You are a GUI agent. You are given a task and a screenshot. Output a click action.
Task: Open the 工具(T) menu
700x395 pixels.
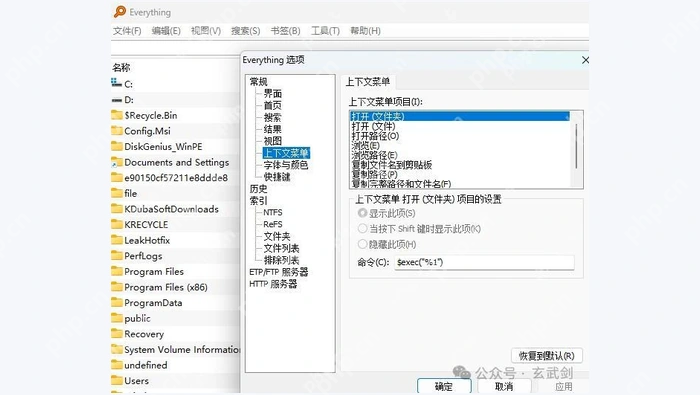325,31
